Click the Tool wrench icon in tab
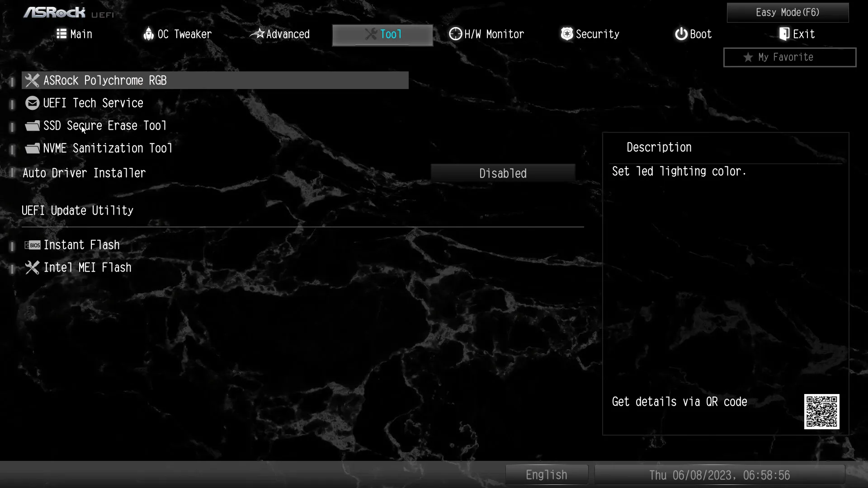This screenshot has width=868, height=488. point(371,34)
